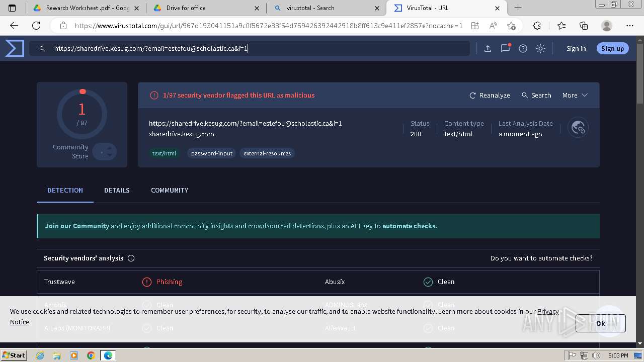The width and height of the screenshot is (644, 362).
Task: Open the automate checks link
Action: click(x=410, y=226)
